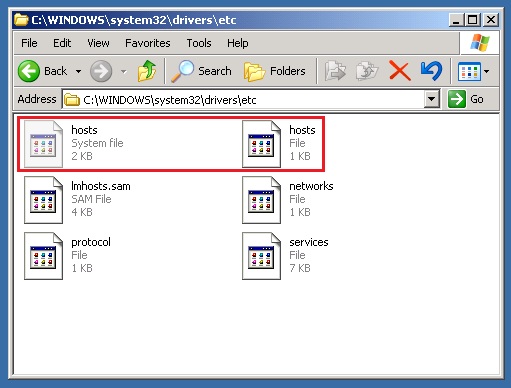Click the Move To folder icon

(335, 71)
